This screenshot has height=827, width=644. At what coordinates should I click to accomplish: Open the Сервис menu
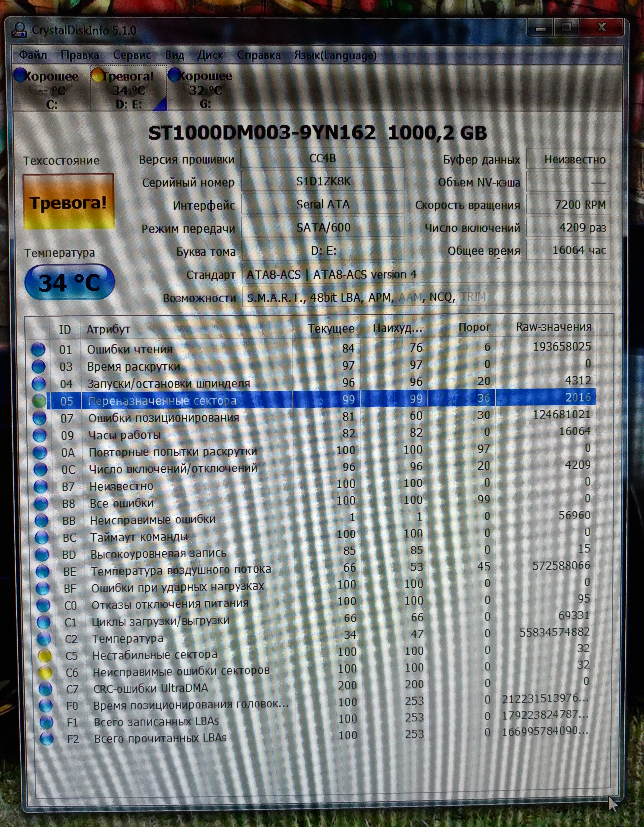(x=132, y=56)
